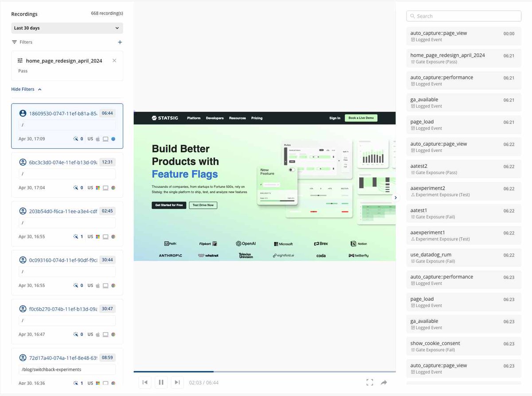The width and height of the screenshot is (532, 396).
Task: Click Sign In in the replayed page
Action: 335,118
